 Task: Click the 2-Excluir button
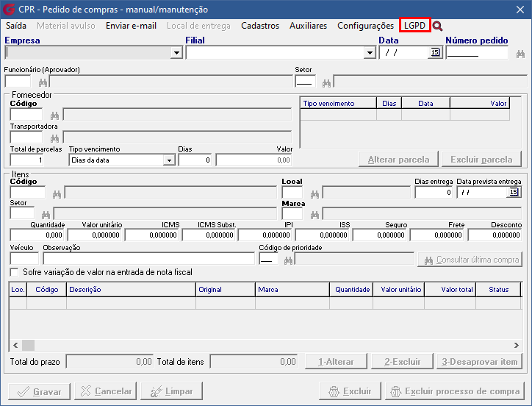(402, 361)
